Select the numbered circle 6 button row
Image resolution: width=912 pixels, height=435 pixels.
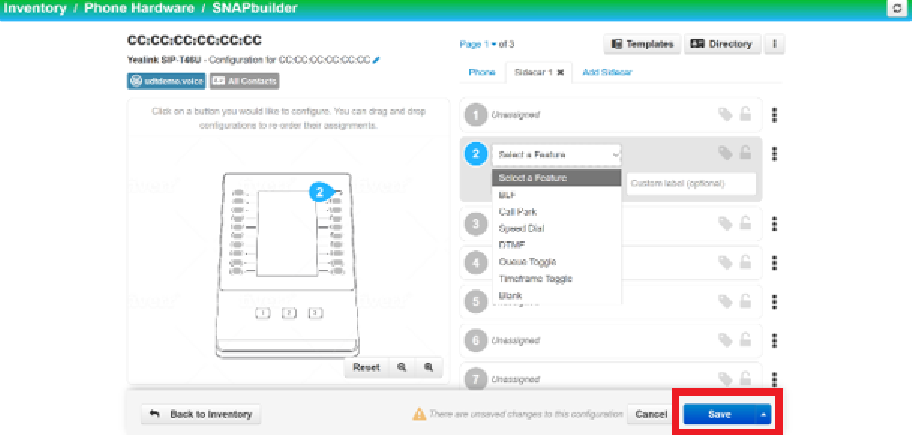click(x=476, y=340)
